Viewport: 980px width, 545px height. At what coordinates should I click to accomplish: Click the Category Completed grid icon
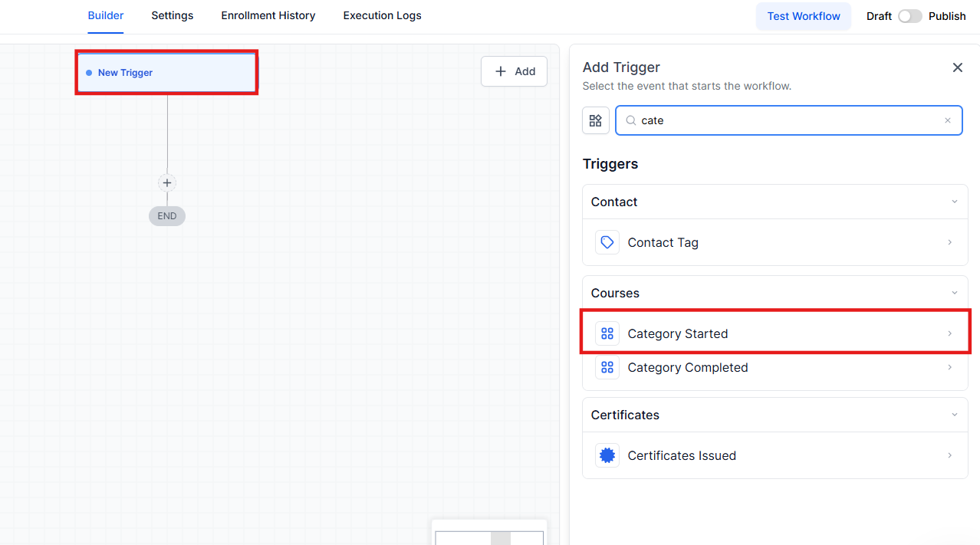[607, 367]
